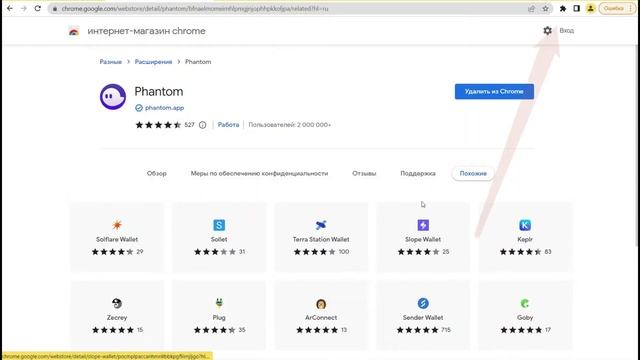Click the Slope Wallet title
Screen dimensions: 640x360
coord(423,240)
